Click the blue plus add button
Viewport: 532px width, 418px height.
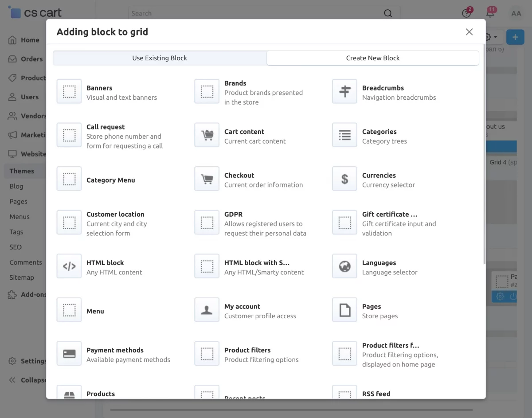coord(515,37)
